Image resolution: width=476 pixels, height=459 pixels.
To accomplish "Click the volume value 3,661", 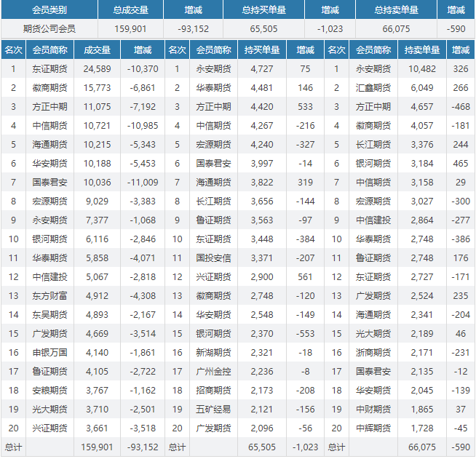I will pos(97,428).
